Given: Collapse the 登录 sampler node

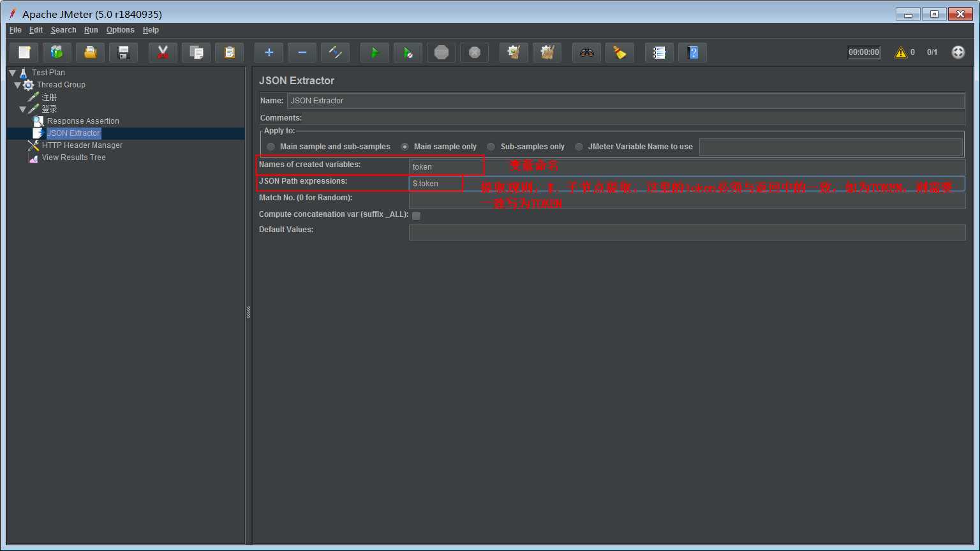Looking at the screenshot, I should click(22, 109).
